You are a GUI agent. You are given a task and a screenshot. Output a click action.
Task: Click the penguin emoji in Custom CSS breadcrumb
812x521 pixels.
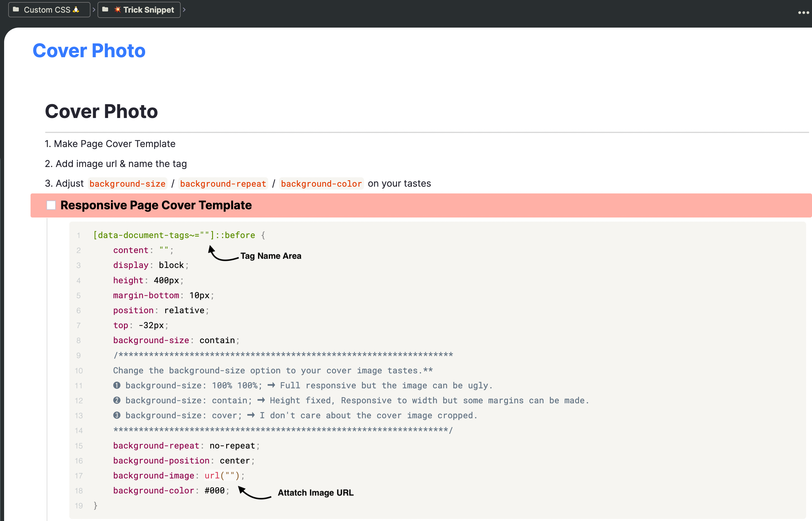click(76, 9)
